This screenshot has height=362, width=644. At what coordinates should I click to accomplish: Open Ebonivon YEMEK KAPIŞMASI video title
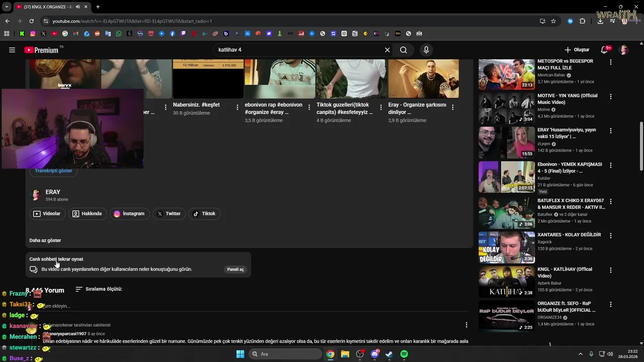[570, 167]
